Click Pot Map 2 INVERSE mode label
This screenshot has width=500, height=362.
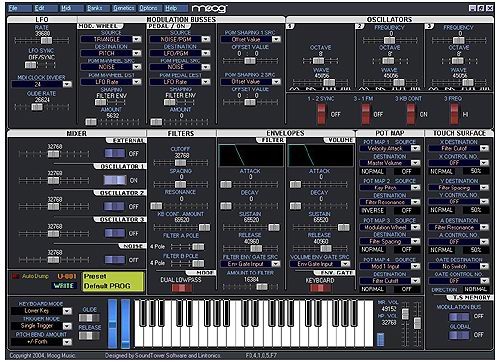pyautogui.click(x=373, y=211)
